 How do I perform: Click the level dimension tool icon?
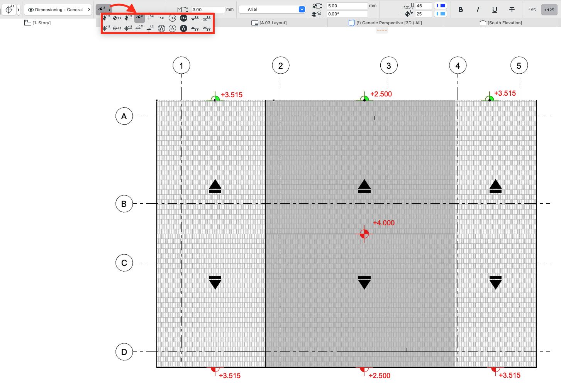coord(9,9)
